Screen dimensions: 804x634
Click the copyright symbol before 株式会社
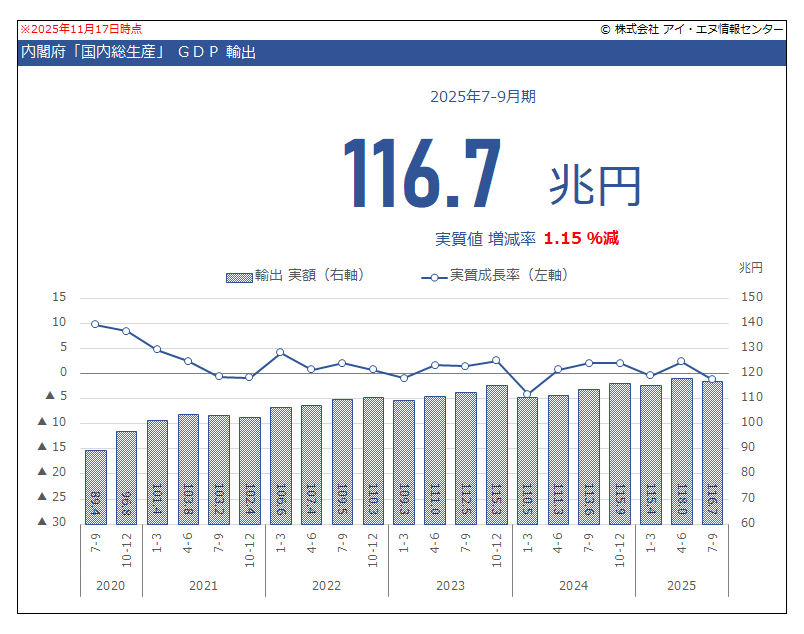(x=605, y=30)
